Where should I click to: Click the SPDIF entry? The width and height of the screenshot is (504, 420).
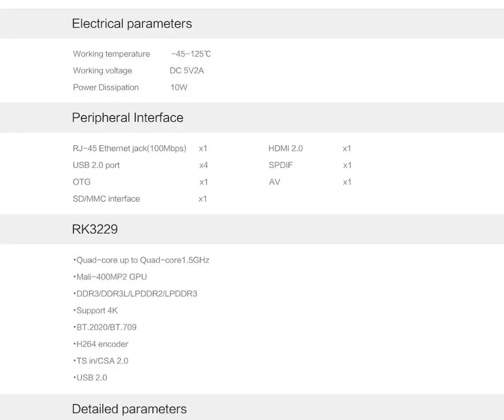(281, 165)
